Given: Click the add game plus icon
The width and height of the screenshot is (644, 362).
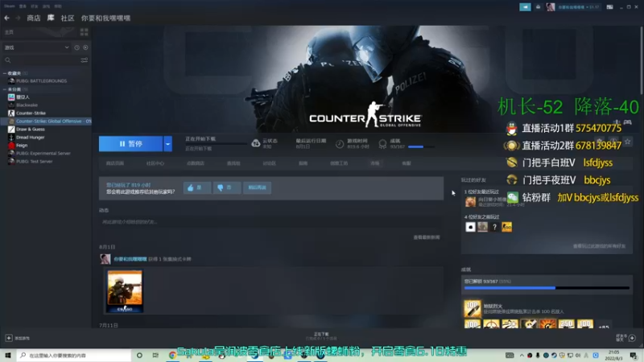Looking at the screenshot, I should 9,338.
